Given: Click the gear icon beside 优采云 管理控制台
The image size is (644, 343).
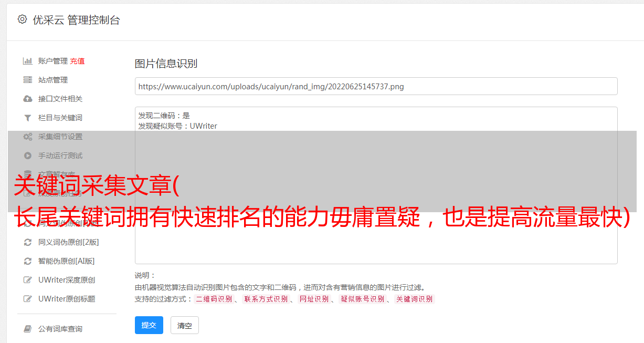Looking at the screenshot, I should [22, 19].
